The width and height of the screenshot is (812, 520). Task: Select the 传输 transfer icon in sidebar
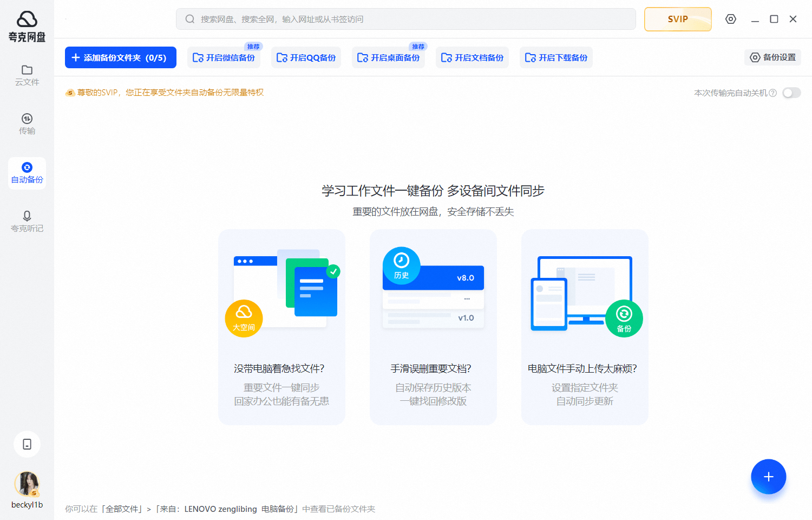point(27,123)
